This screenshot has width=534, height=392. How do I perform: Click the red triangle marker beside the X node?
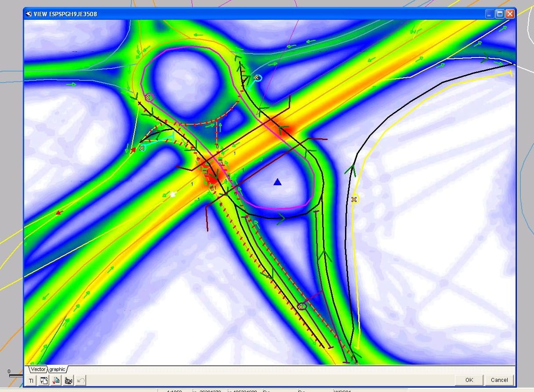pyautogui.click(x=133, y=150)
